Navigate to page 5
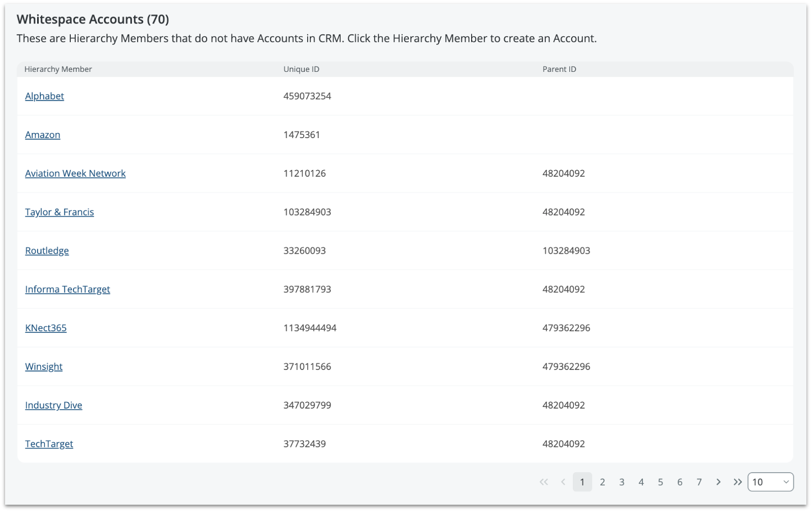This screenshot has height=512, width=812. 660,482
